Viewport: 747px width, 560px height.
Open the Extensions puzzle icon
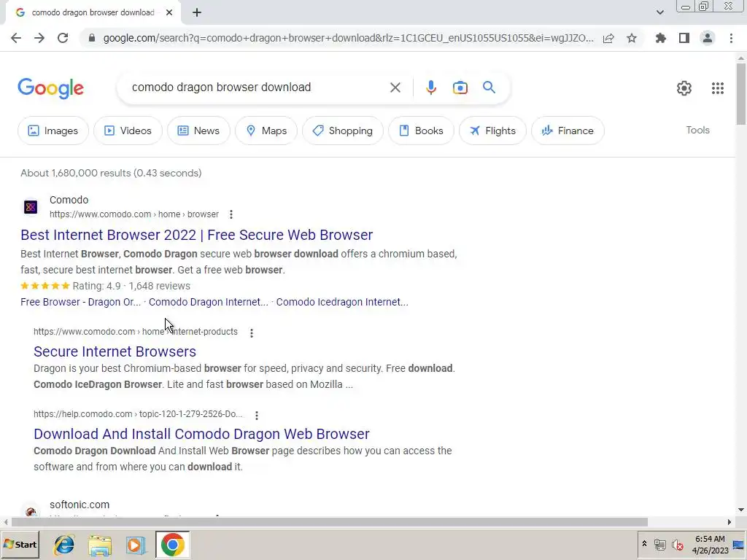[x=660, y=38]
